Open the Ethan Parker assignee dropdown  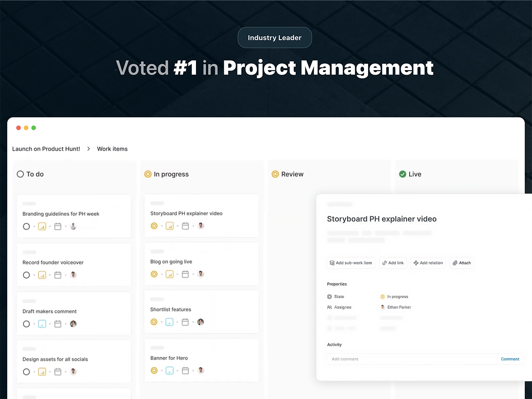[x=396, y=307]
